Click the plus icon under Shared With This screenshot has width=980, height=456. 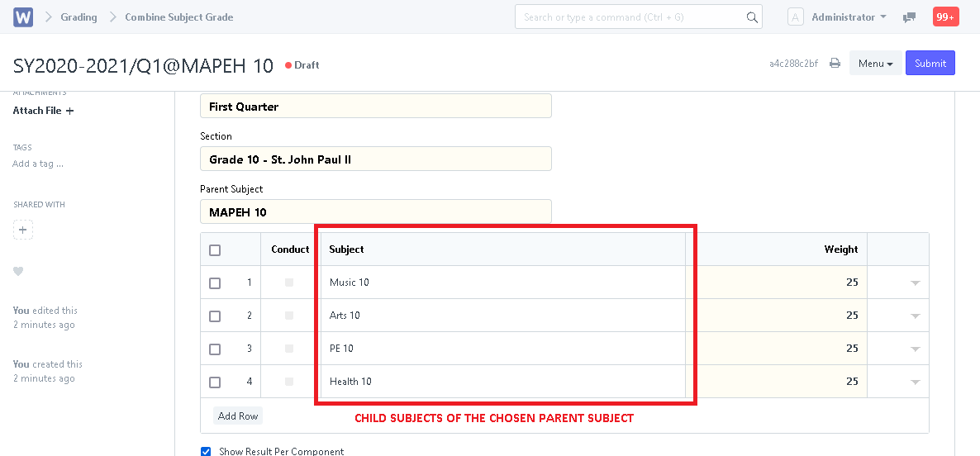23,230
